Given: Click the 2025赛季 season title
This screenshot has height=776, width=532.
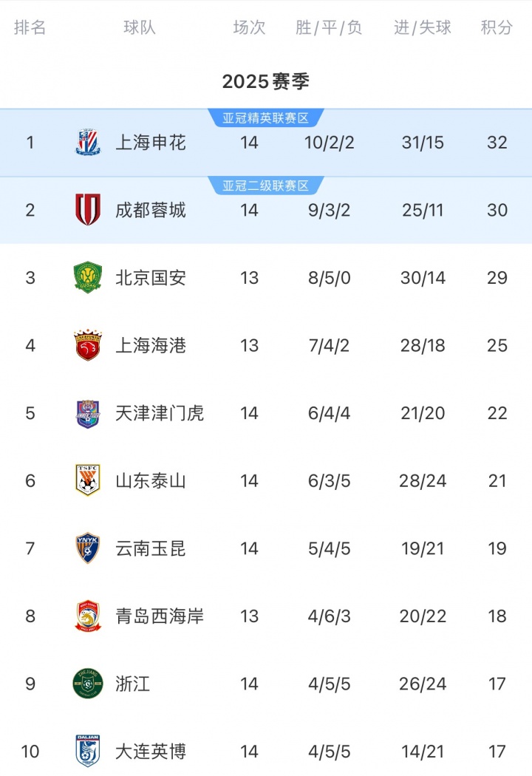Looking at the screenshot, I should tap(266, 81).
